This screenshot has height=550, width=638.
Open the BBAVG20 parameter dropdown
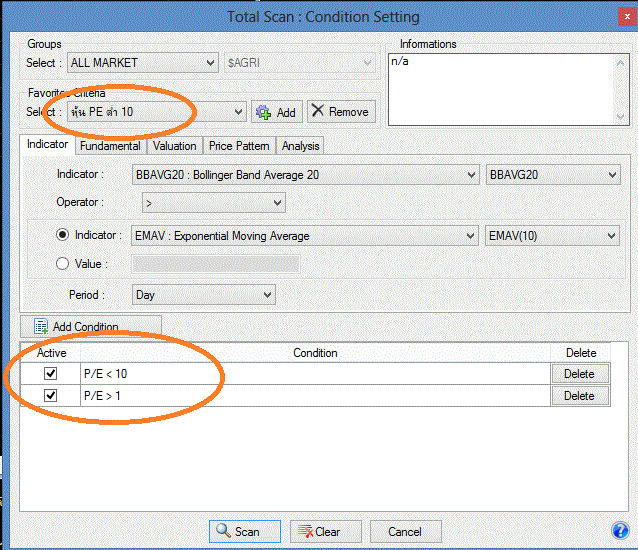click(553, 175)
